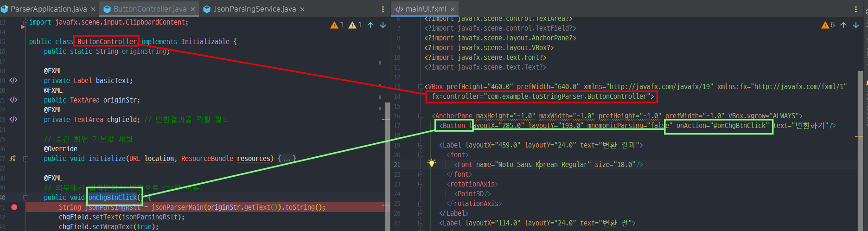The height and width of the screenshot is (231, 868).
Task: Click the http://javafx.com/fxml/1 namespace URL
Action: coord(799,87)
